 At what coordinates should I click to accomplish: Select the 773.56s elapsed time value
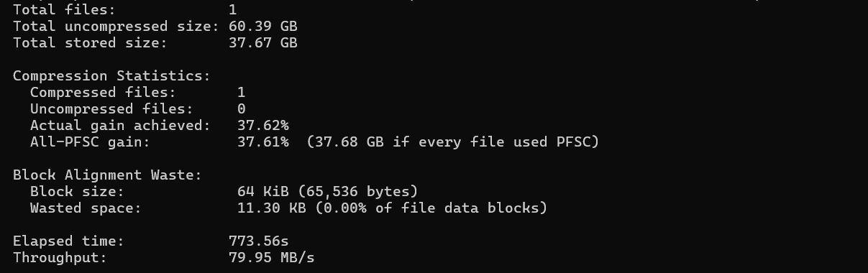[x=259, y=241]
